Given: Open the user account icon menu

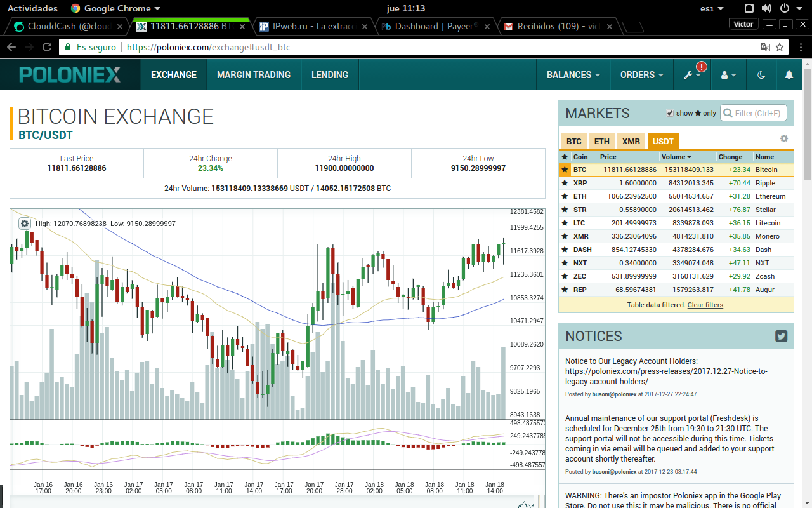Looking at the screenshot, I should click(x=729, y=75).
